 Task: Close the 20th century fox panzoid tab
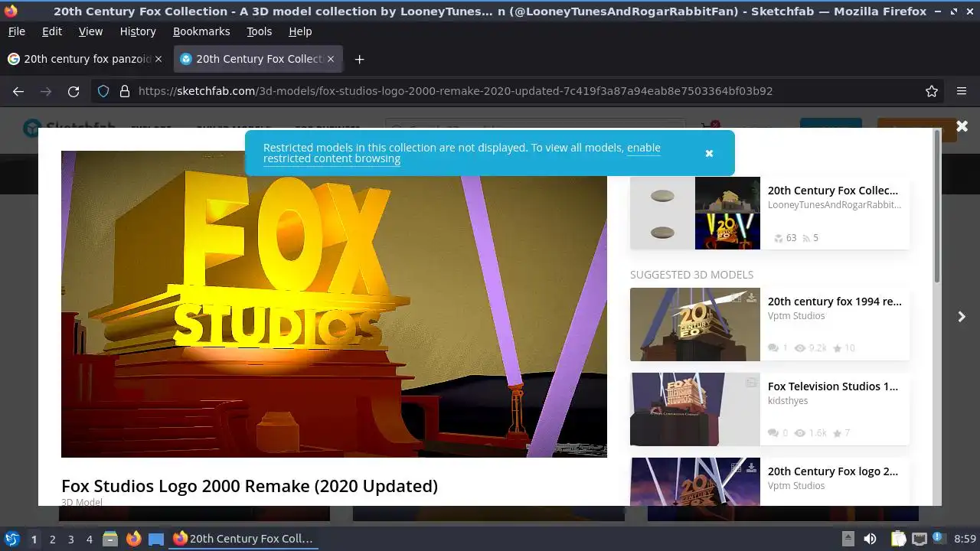click(158, 59)
